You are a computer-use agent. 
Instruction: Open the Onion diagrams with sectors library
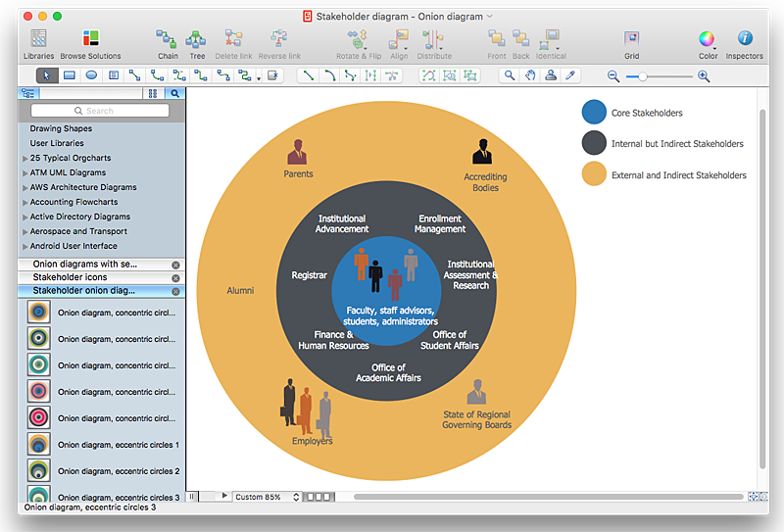pyautogui.click(x=85, y=264)
